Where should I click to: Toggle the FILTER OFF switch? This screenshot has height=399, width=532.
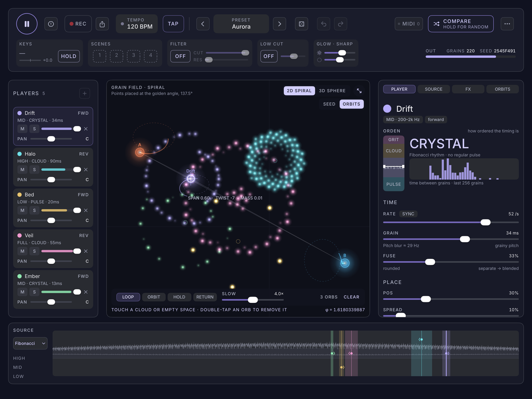180,56
